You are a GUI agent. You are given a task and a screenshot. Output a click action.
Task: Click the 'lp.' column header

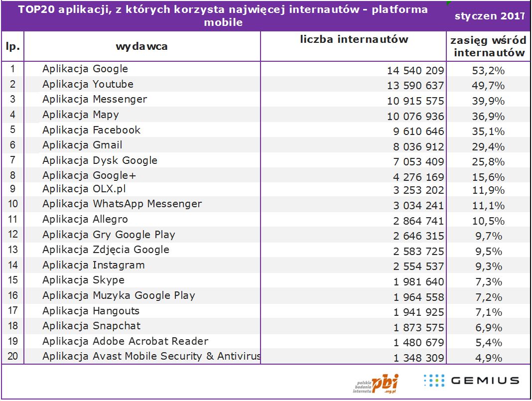click(12, 46)
